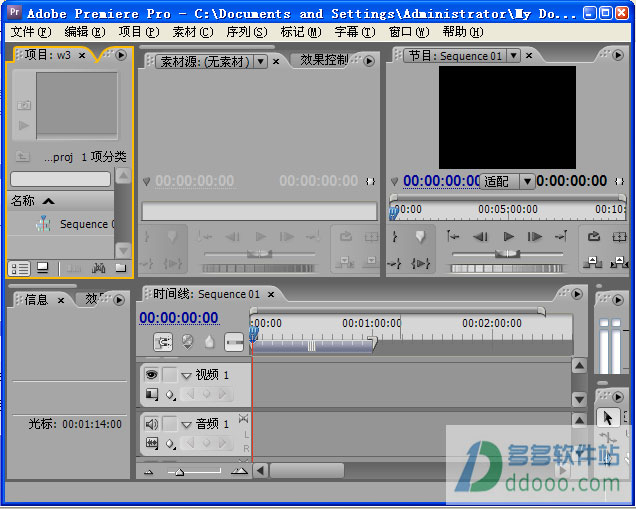
Task: Collapse the Video 1 track triangle
Action: 186,375
